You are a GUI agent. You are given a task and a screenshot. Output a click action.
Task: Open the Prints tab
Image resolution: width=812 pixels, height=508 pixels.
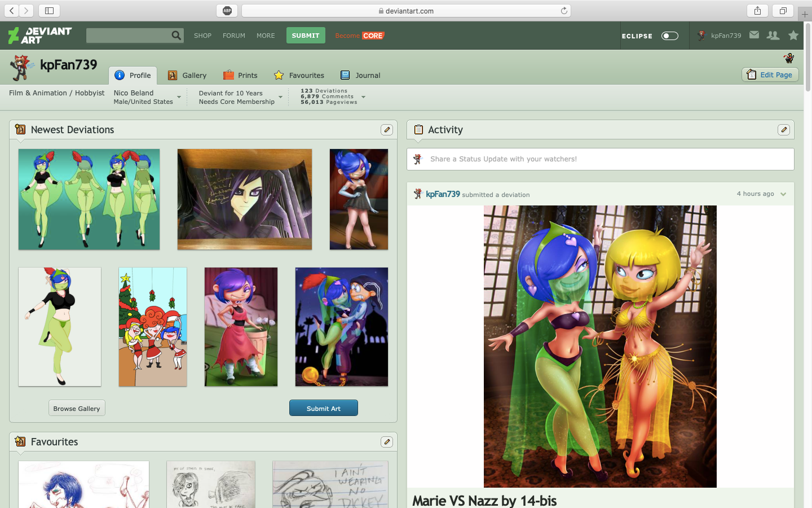tap(240, 75)
